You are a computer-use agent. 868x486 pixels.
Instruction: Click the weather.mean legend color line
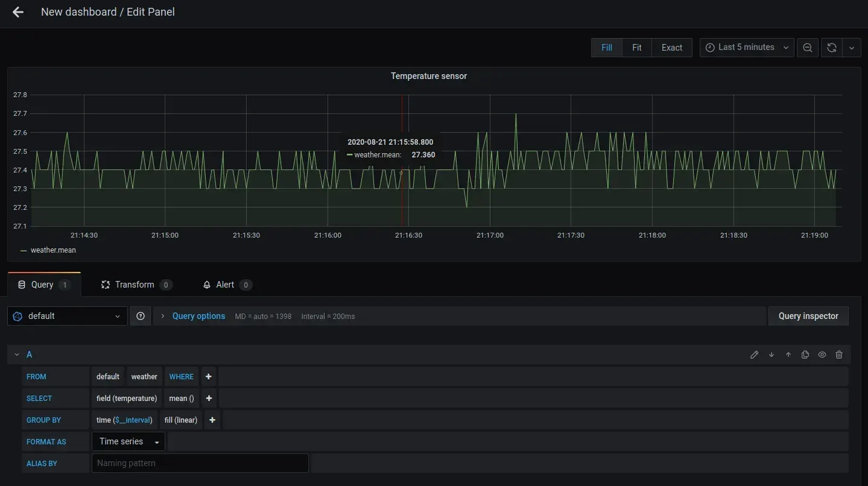pyautogui.click(x=24, y=250)
